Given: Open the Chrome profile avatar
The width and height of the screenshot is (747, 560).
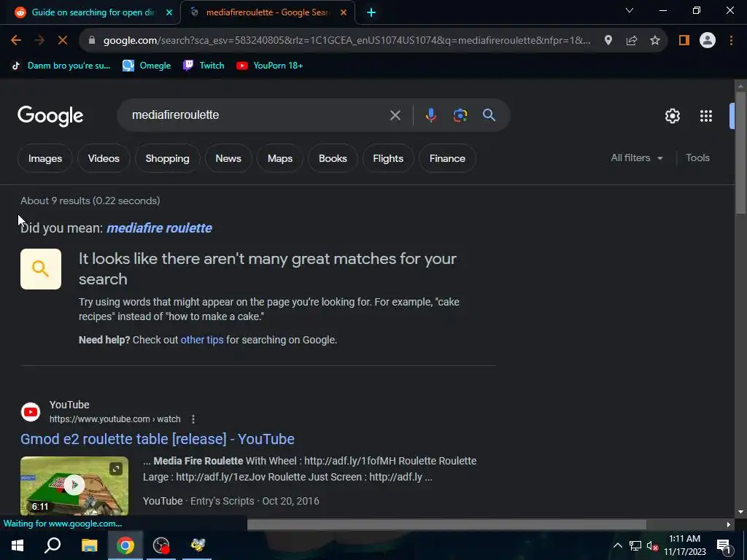Looking at the screenshot, I should click(708, 41).
